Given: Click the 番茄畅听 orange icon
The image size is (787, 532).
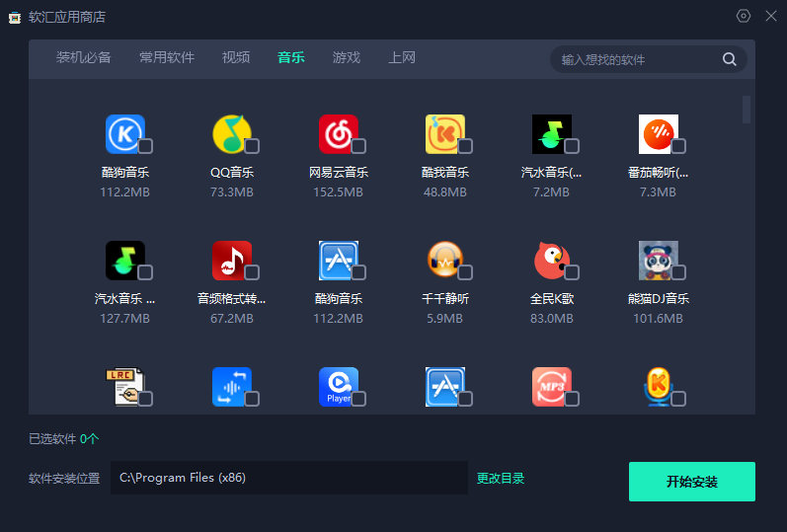Looking at the screenshot, I should [658, 134].
